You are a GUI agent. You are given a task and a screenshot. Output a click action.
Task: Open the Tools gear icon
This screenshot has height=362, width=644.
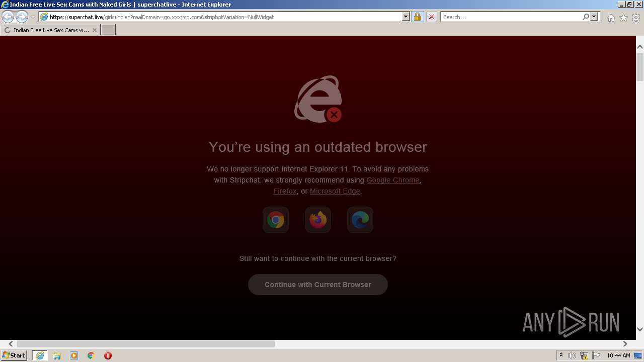(636, 18)
